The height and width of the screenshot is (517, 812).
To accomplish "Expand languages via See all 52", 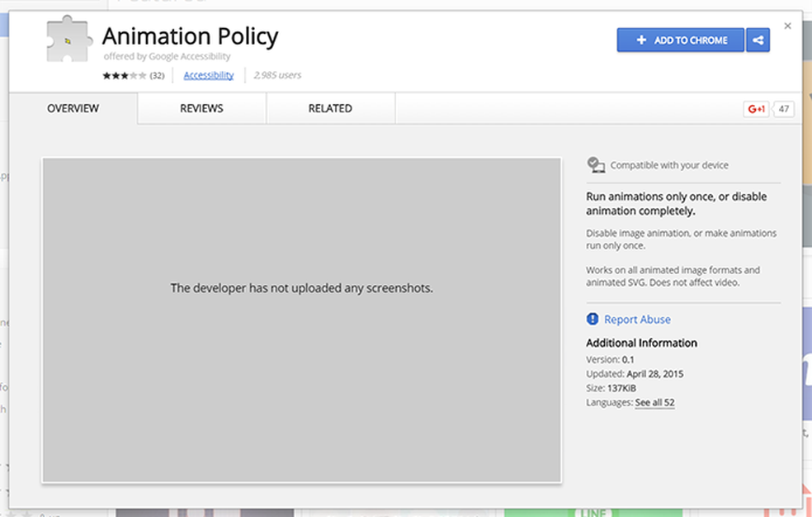I will point(655,402).
